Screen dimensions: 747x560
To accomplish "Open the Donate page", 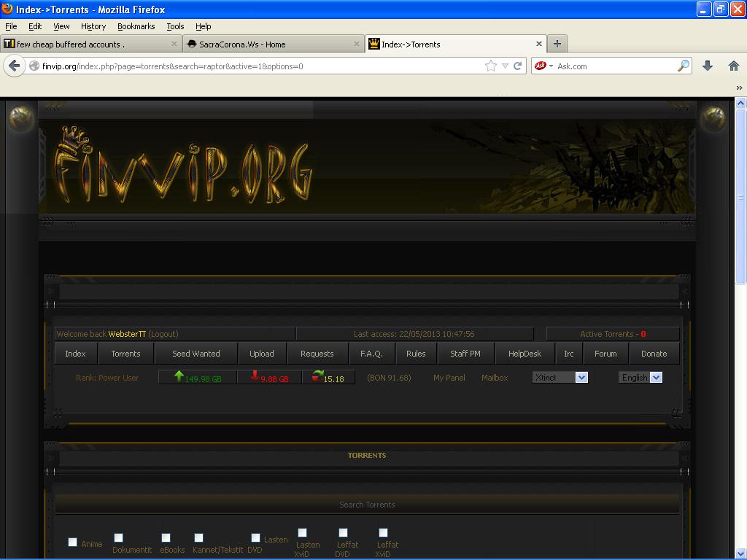I will 654,354.
